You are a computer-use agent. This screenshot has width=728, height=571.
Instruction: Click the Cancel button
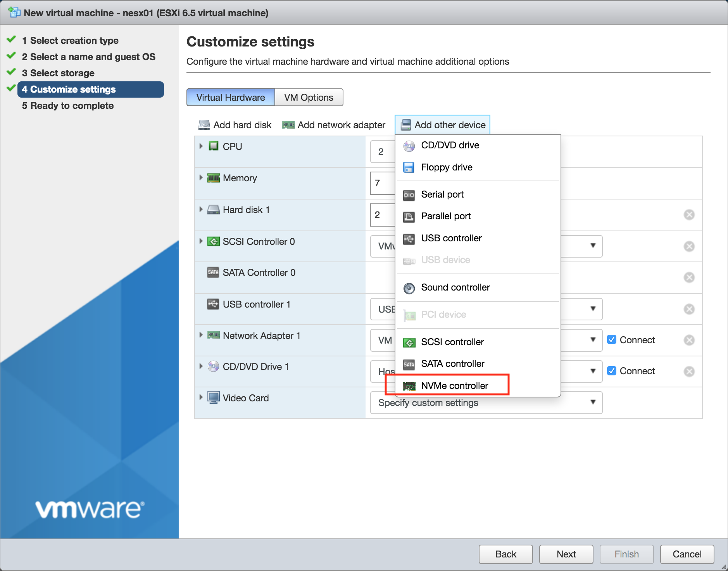coord(687,554)
